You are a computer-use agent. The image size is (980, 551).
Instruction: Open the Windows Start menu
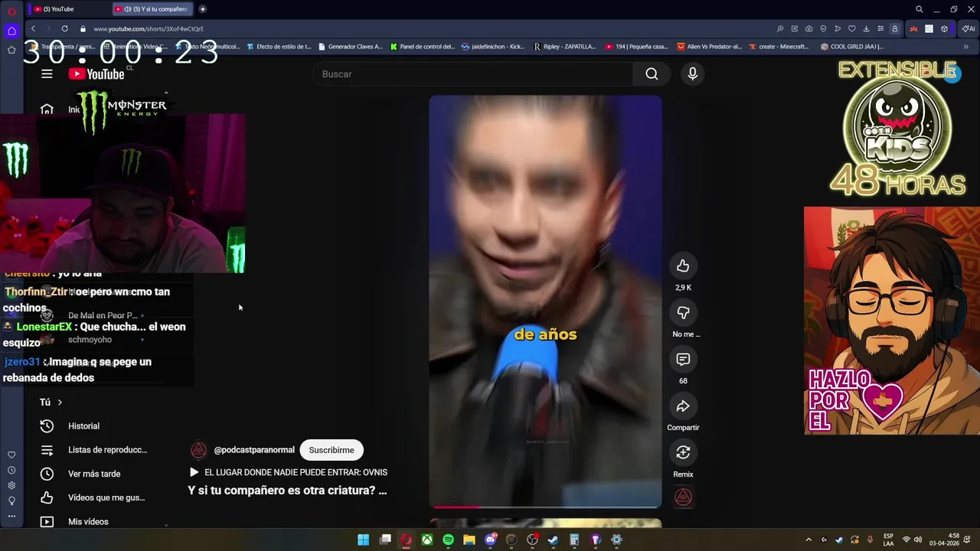pos(364,540)
